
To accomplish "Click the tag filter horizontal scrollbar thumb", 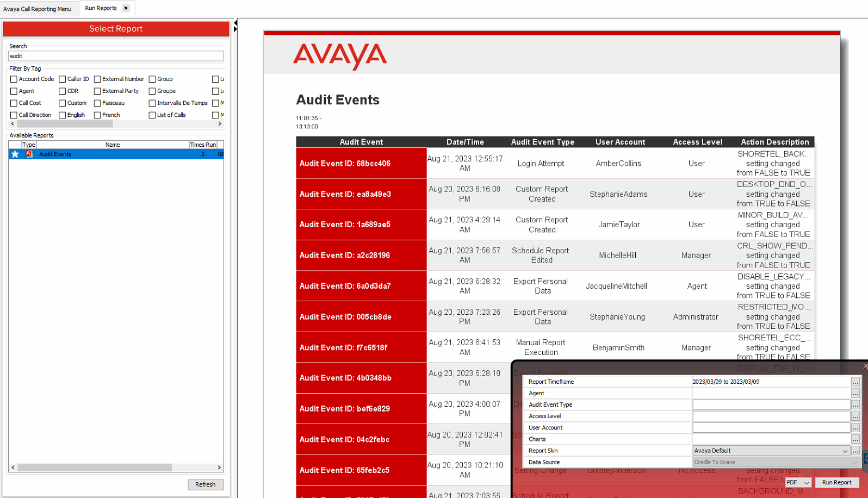I will (x=65, y=124).
